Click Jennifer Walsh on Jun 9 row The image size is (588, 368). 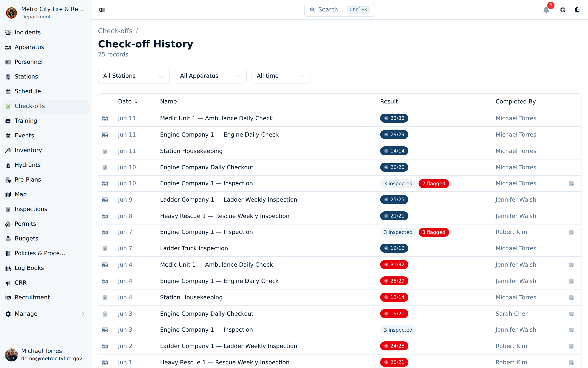pos(516,200)
